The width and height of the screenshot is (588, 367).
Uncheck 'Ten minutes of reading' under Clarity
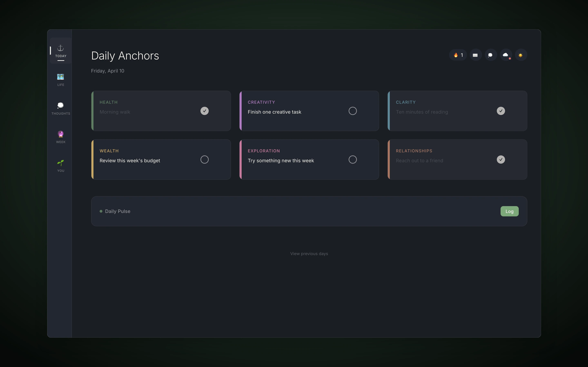tap(501, 111)
